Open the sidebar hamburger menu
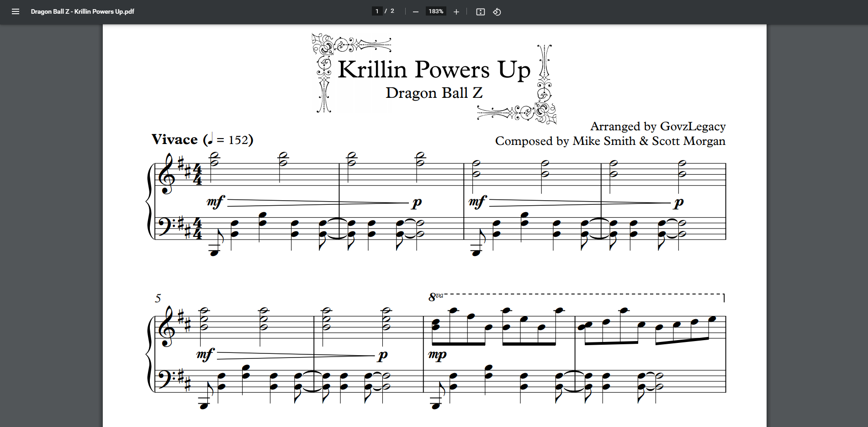This screenshot has height=427, width=868. click(16, 11)
